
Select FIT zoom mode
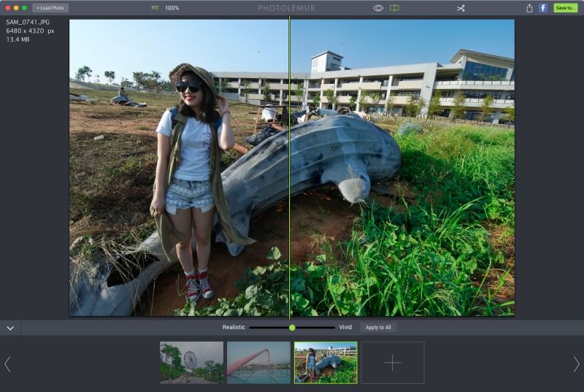coord(155,8)
